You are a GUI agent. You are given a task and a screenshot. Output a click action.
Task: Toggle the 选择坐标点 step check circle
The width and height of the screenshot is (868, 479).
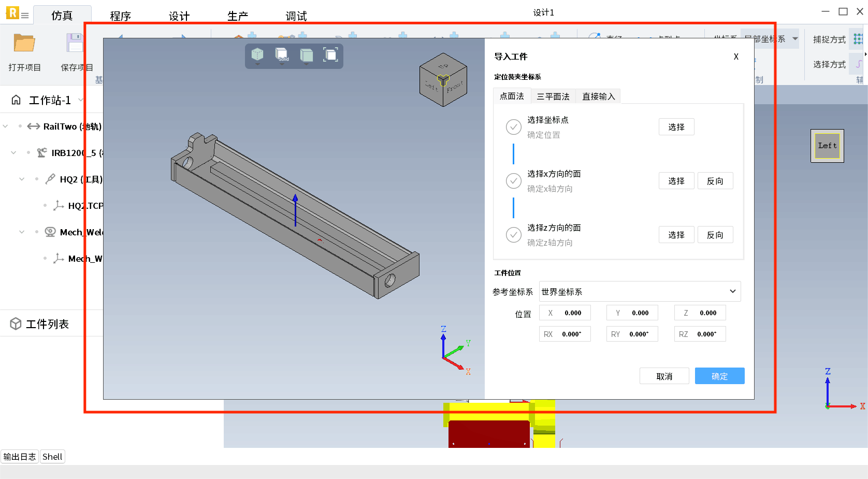513,127
